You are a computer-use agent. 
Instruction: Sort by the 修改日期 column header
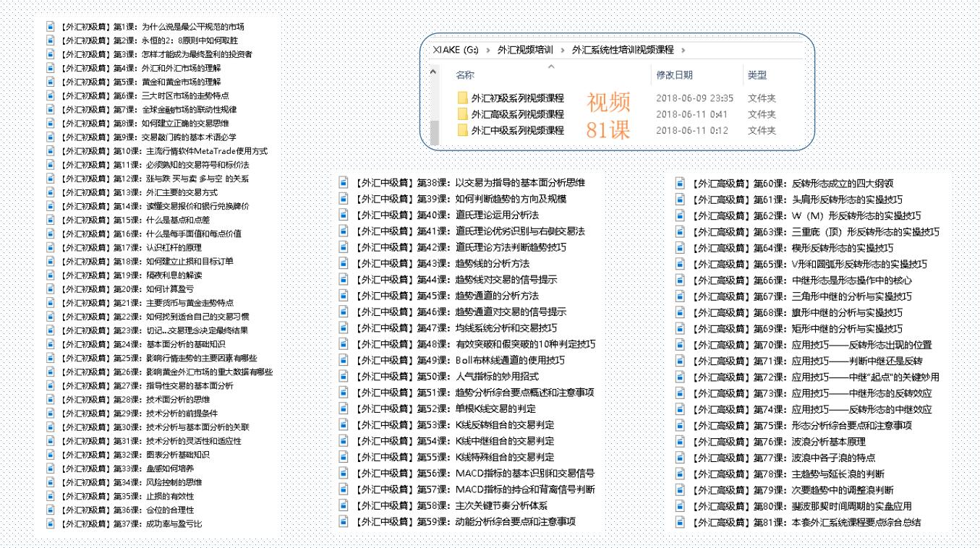(674, 75)
